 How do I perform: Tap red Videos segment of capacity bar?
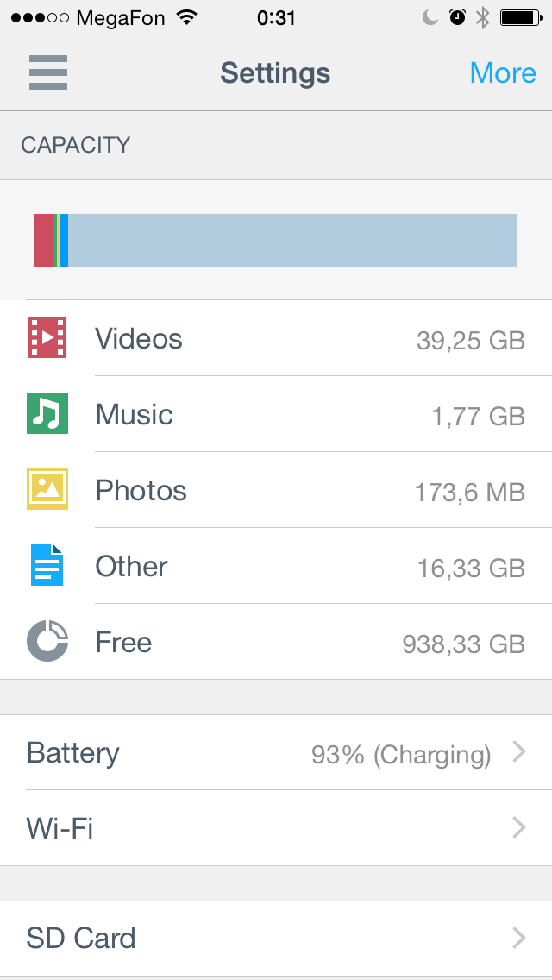[43, 240]
